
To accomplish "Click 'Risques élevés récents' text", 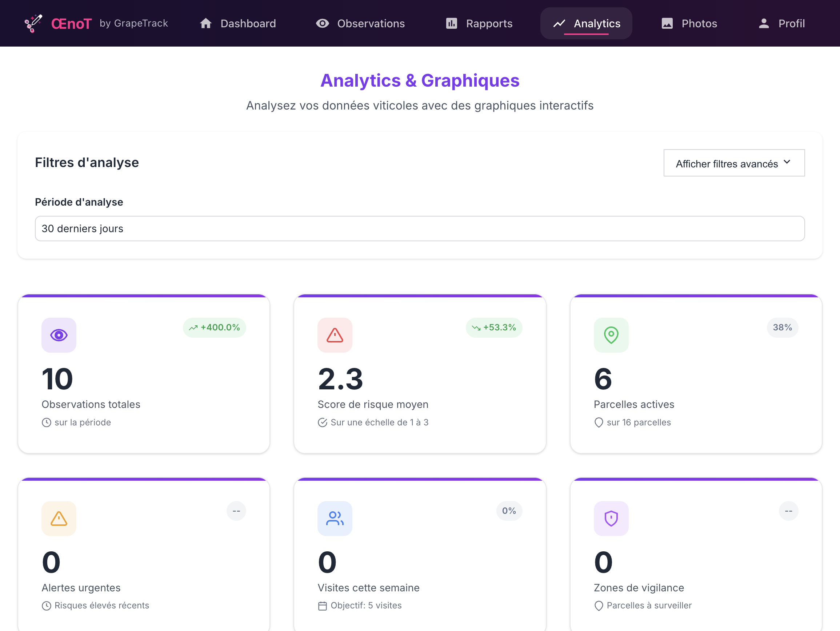I will tap(102, 606).
